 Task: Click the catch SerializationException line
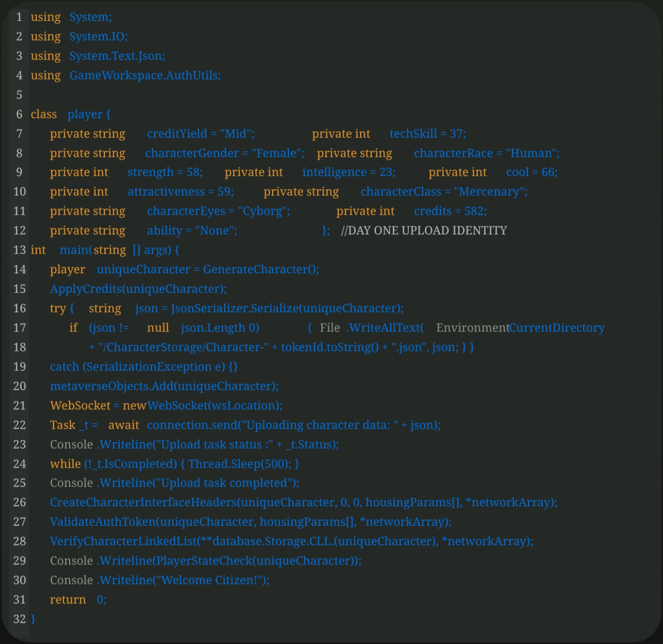(144, 367)
